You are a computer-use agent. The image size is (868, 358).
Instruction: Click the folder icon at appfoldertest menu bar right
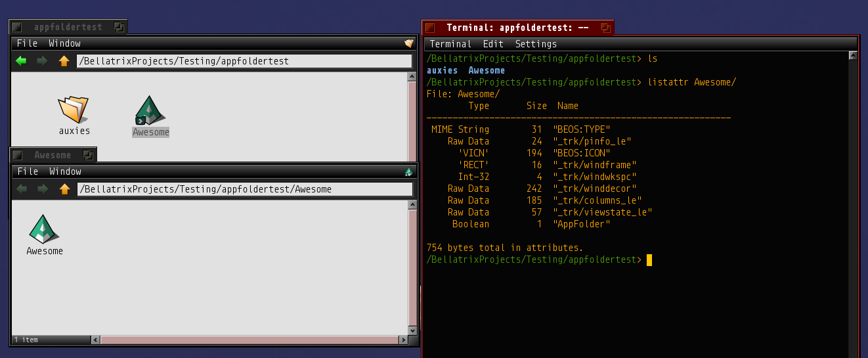(x=408, y=43)
